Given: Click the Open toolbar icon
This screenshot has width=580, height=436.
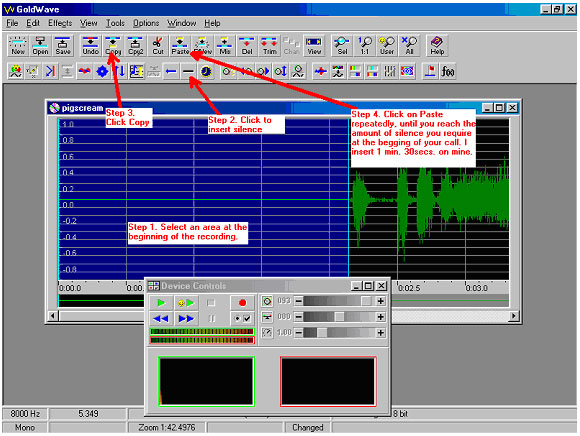Looking at the screenshot, I should click(40, 45).
